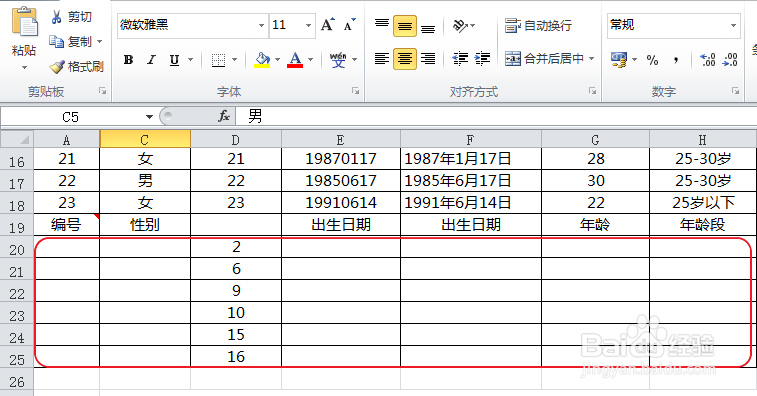Open underline style dropdown arrow

pyautogui.click(x=191, y=60)
